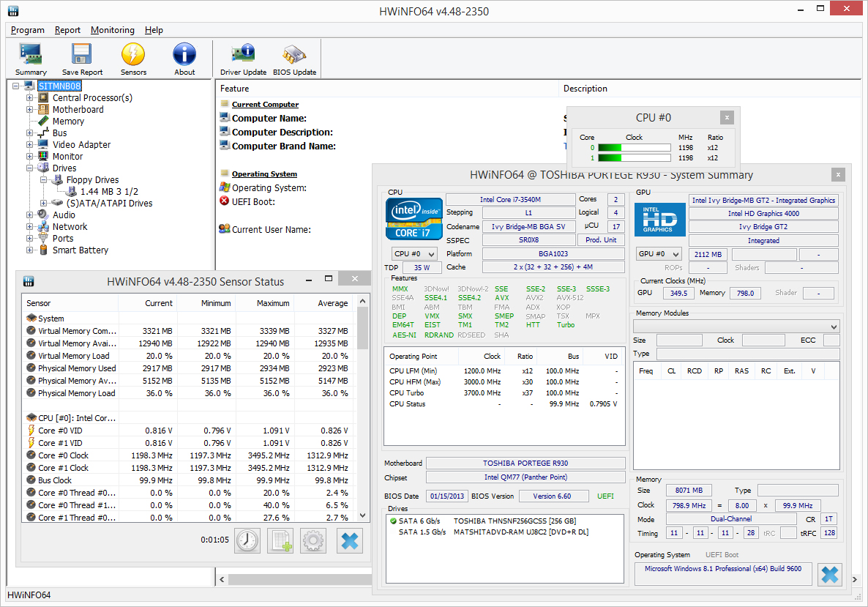Open the CPU #0 selector dropdown
The width and height of the screenshot is (868, 607).
415,253
